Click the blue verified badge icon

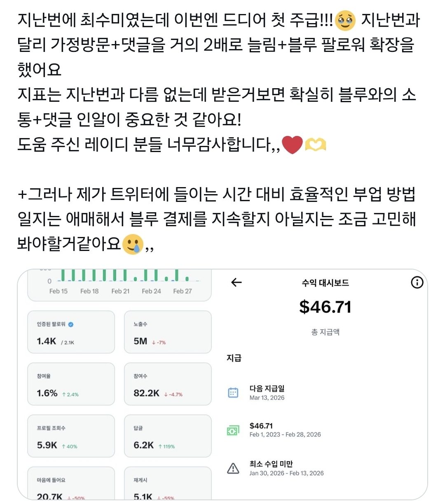(71, 324)
